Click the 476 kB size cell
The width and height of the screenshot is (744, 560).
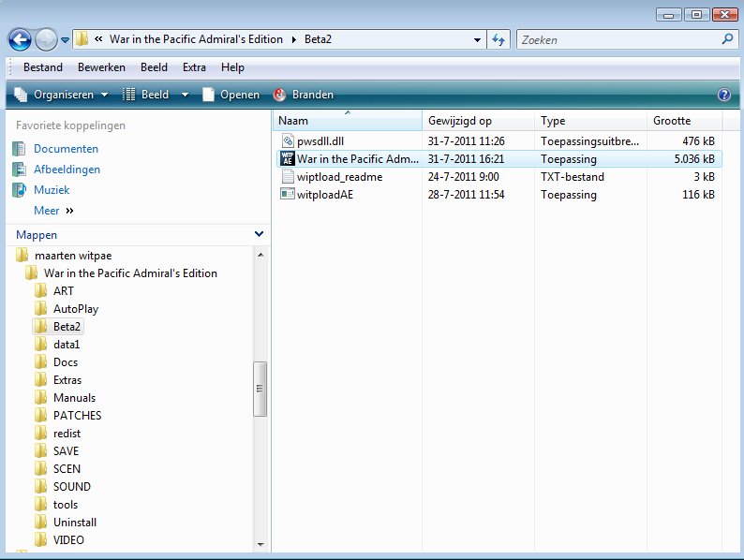[x=698, y=140]
